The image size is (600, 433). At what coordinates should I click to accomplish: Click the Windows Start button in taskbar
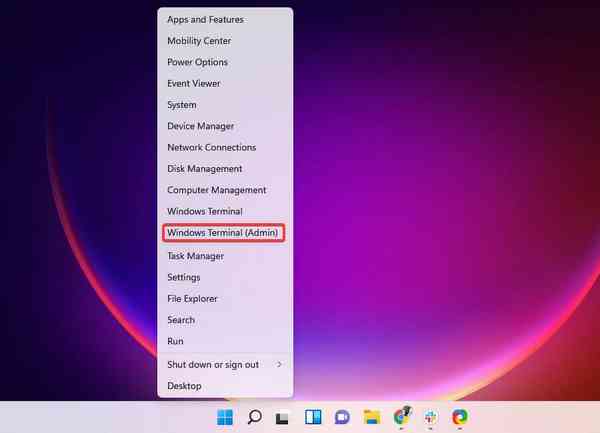point(224,417)
